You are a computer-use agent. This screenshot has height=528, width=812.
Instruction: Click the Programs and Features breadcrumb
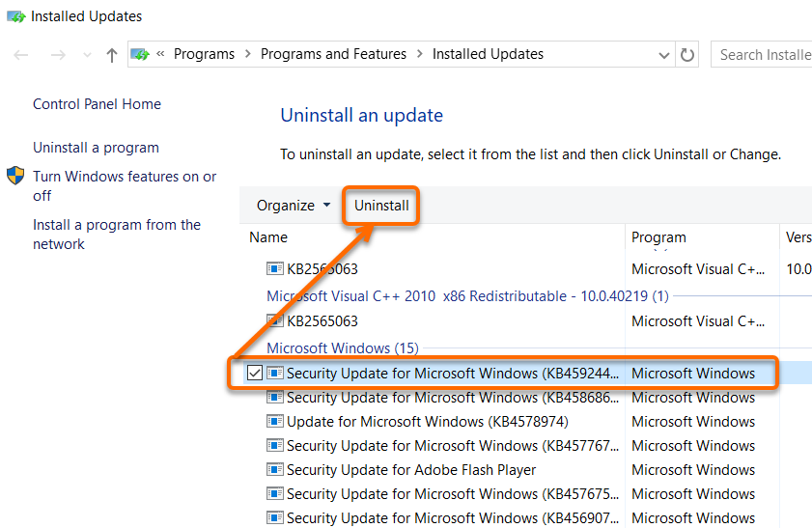point(333,55)
